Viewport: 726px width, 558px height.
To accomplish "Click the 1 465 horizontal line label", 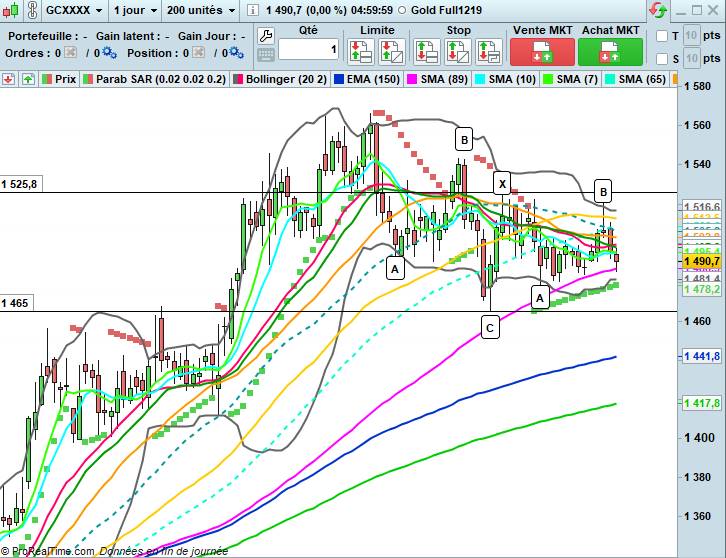I will click(16, 303).
